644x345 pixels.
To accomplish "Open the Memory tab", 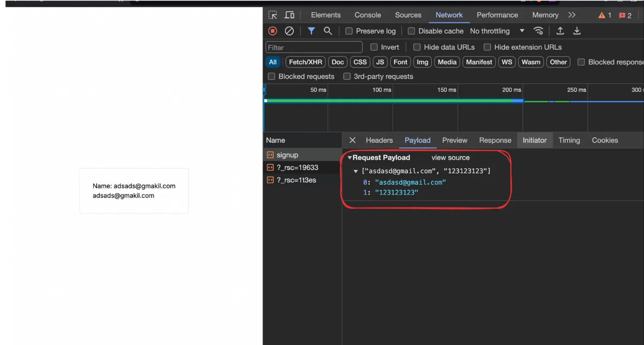I will click(x=545, y=15).
